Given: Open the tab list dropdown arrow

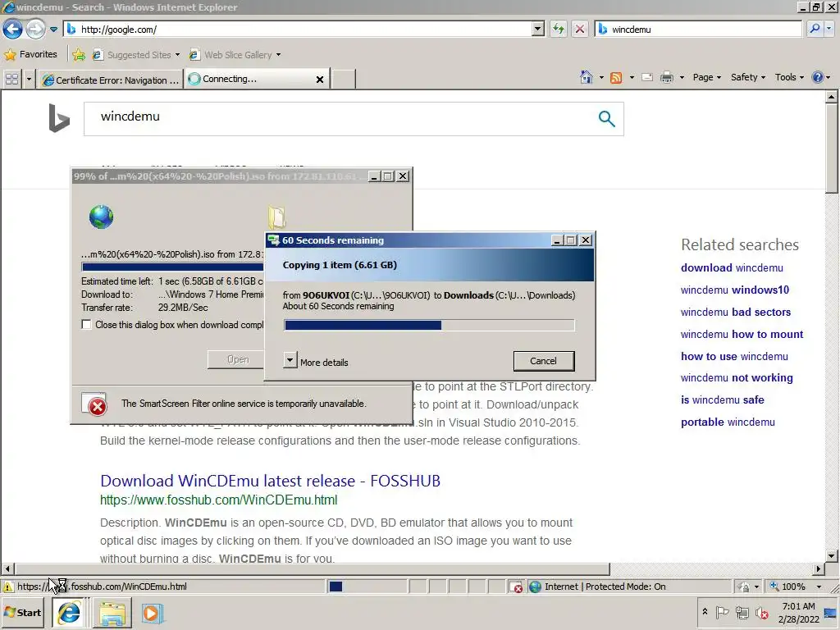Looking at the screenshot, I should [x=29, y=80].
